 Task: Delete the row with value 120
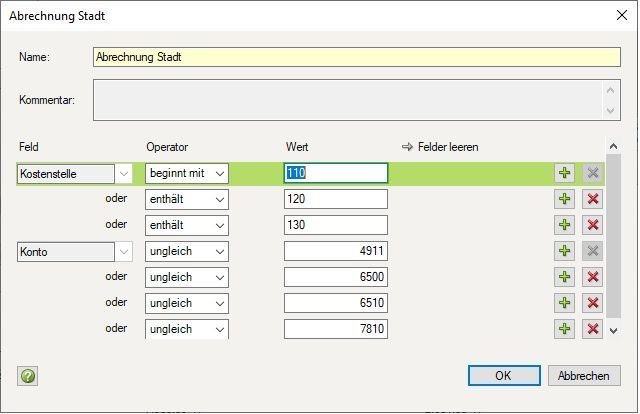593,199
